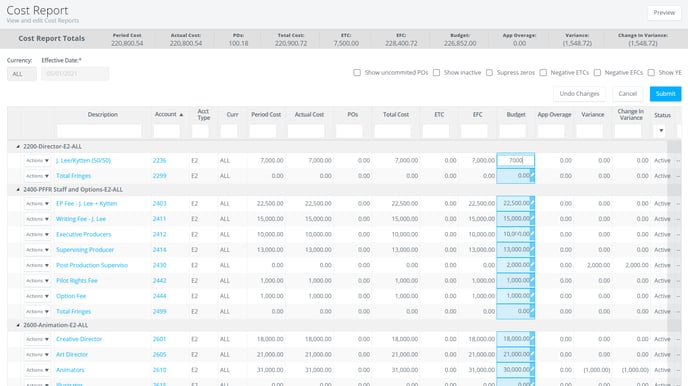
Task: Click the Effective Date field
Action: point(75,74)
